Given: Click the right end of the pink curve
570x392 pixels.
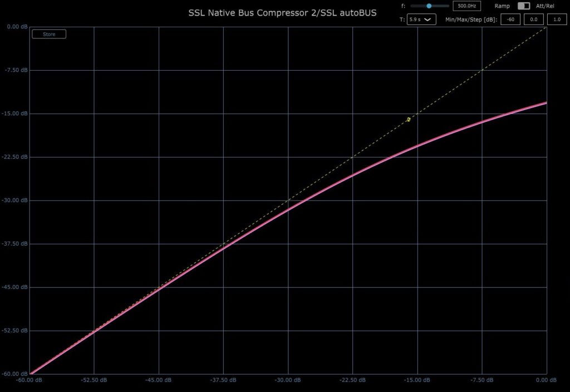Looking at the screenshot, I should 545,103.
